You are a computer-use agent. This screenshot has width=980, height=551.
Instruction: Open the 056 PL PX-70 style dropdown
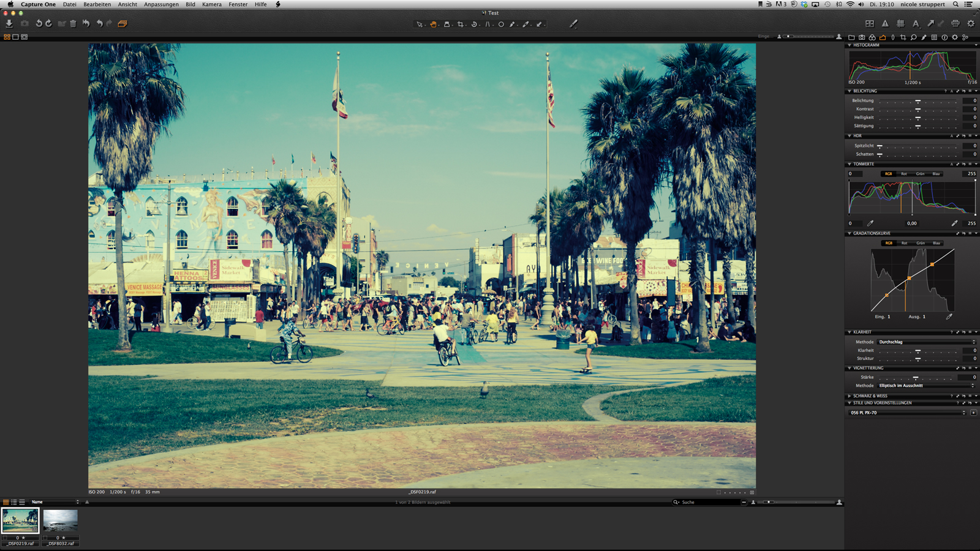pos(908,413)
